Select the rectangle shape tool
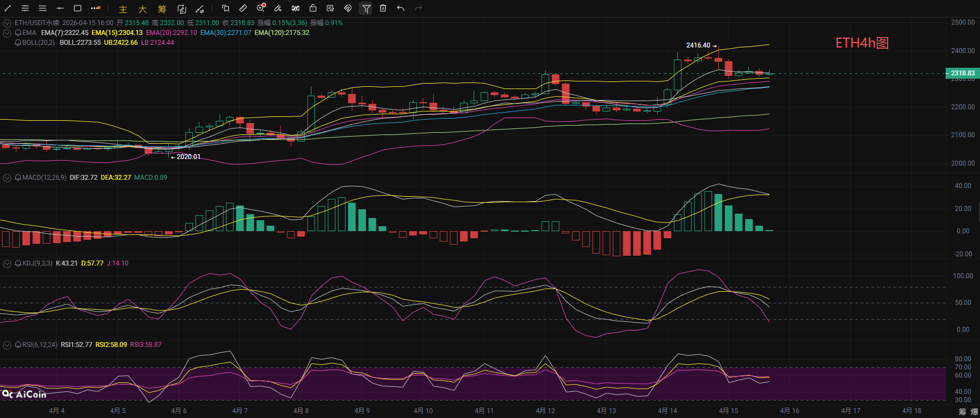Image resolution: width=980 pixels, height=418 pixels. (78, 8)
